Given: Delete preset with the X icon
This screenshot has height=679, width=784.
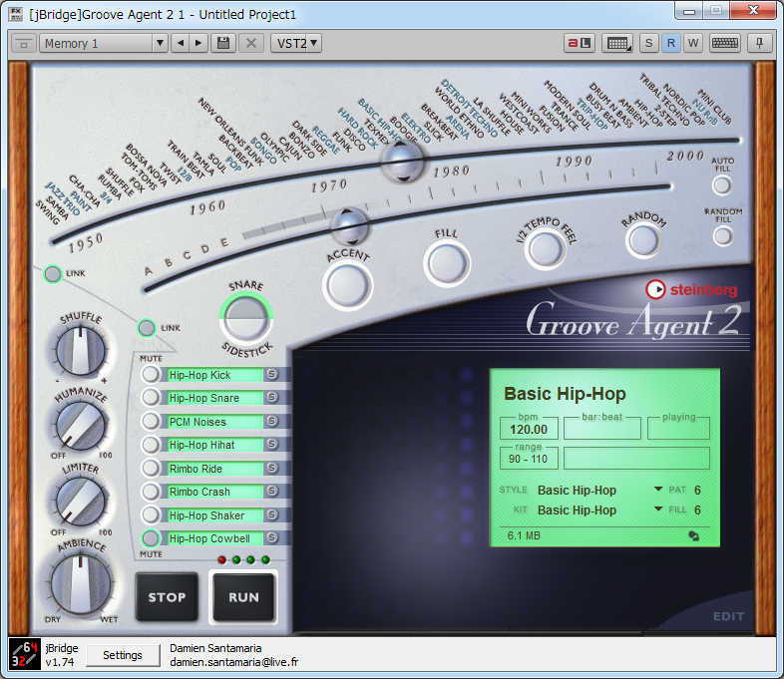Looking at the screenshot, I should 251,44.
